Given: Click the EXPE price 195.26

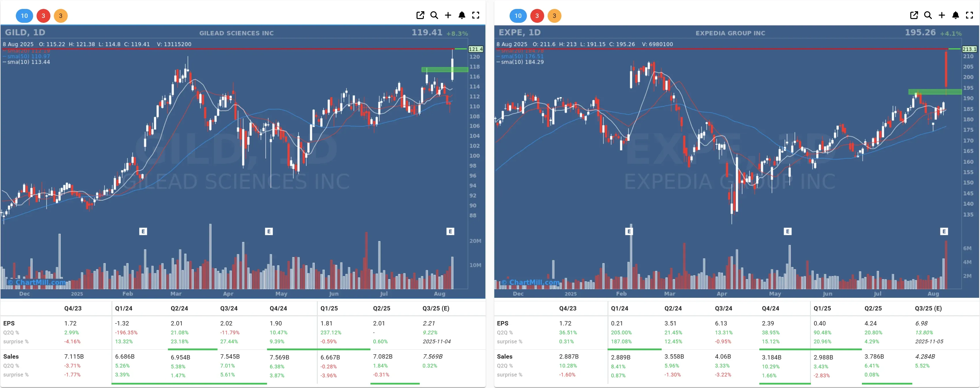Looking at the screenshot, I should click(x=920, y=32).
